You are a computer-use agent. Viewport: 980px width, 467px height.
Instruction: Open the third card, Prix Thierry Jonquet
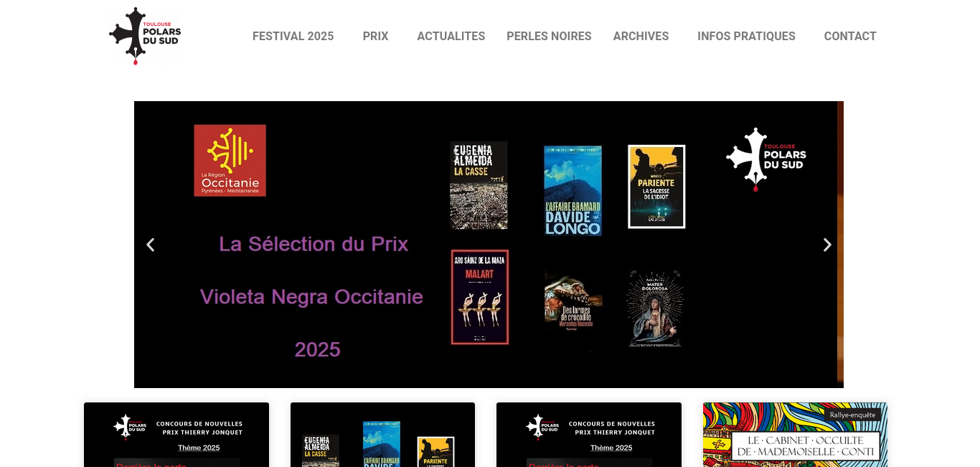[589, 435]
